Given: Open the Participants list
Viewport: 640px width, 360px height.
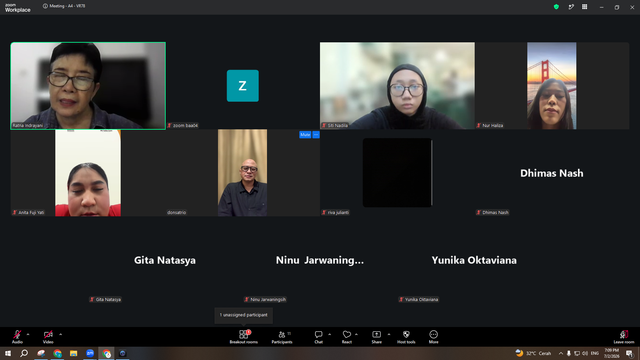Looking at the screenshot, I should click(x=282, y=337).
